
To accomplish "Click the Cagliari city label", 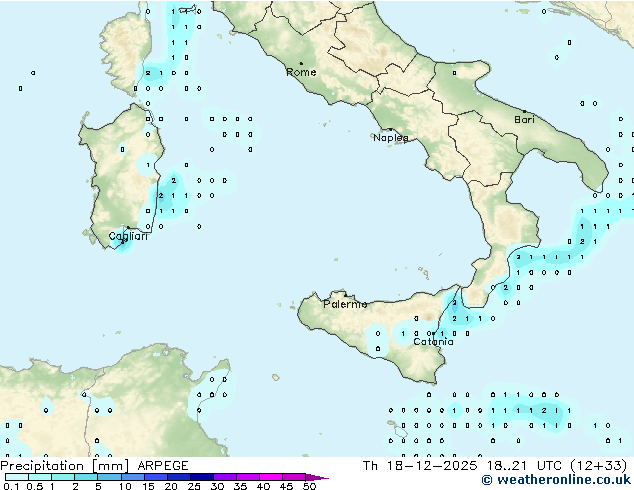I will point(128,236).
